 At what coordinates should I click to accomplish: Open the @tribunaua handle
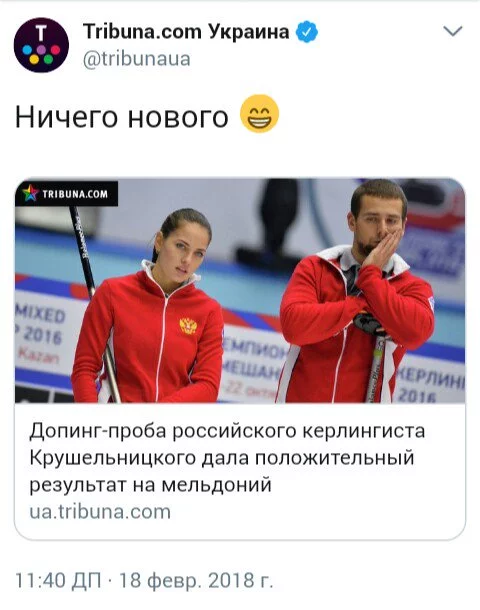pos(137,59)
